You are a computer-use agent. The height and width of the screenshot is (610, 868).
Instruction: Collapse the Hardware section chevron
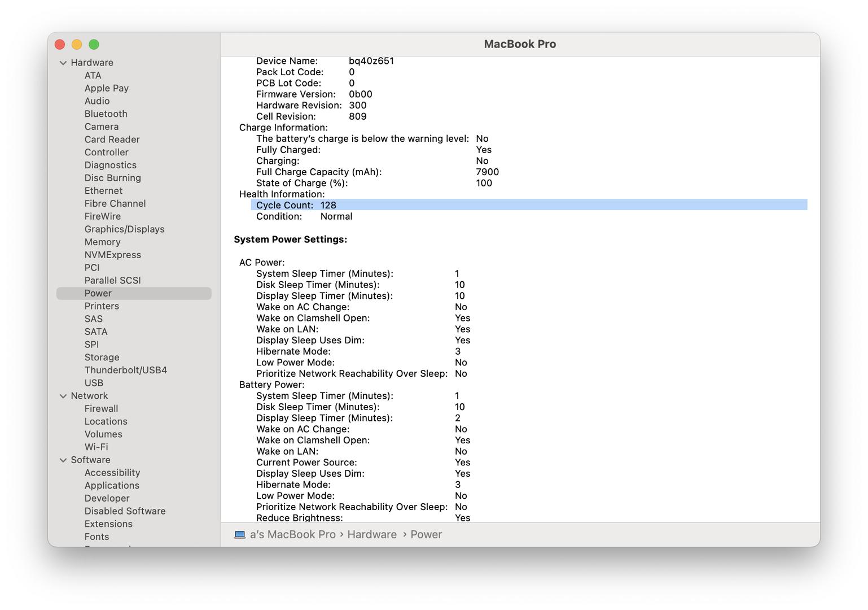(63, 63)
